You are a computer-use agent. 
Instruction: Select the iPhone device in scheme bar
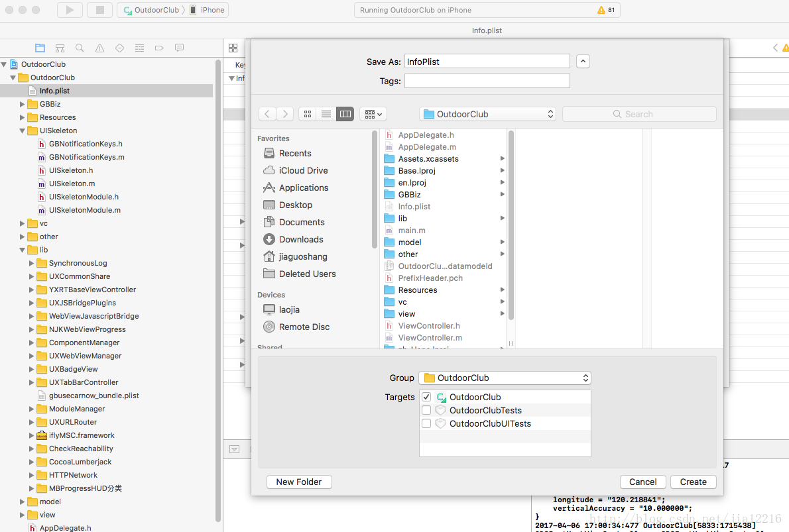tap(207, 10)
